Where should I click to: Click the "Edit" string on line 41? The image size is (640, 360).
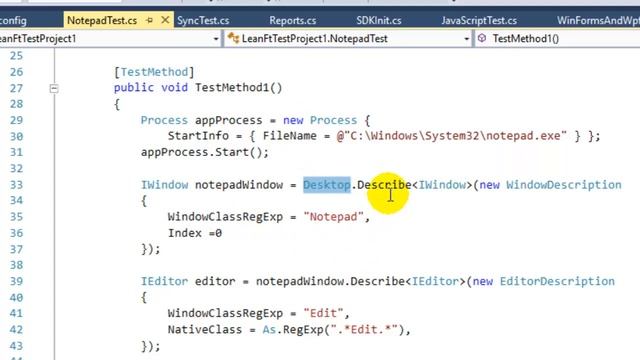tap(323, 313)
